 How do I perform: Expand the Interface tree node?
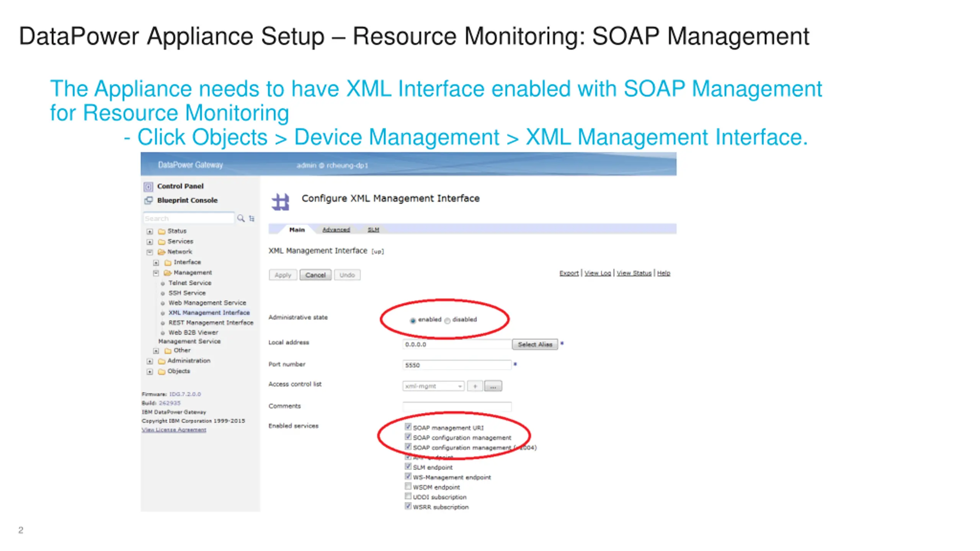156,262
